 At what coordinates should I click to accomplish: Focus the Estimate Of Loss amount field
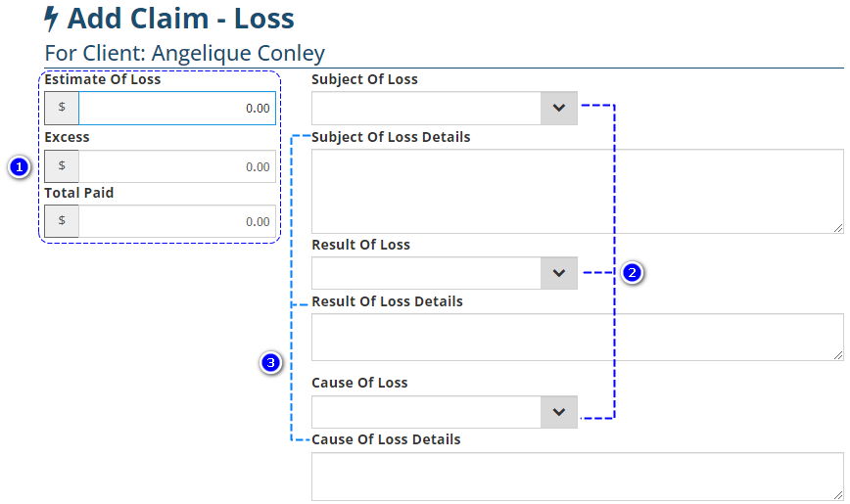point(176,109)
